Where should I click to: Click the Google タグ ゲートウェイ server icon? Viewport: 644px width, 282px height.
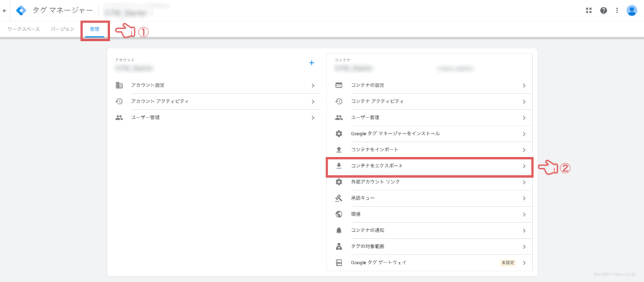339,263
